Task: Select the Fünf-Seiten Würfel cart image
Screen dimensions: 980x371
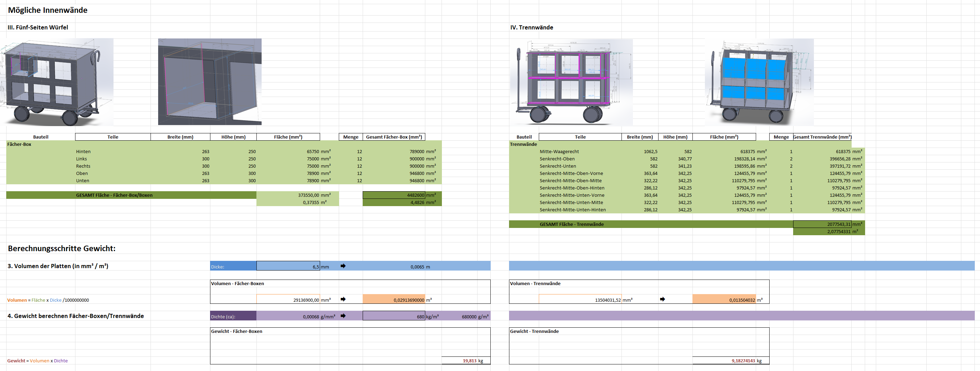Action: pyautogui.click(x=57, y=82)
